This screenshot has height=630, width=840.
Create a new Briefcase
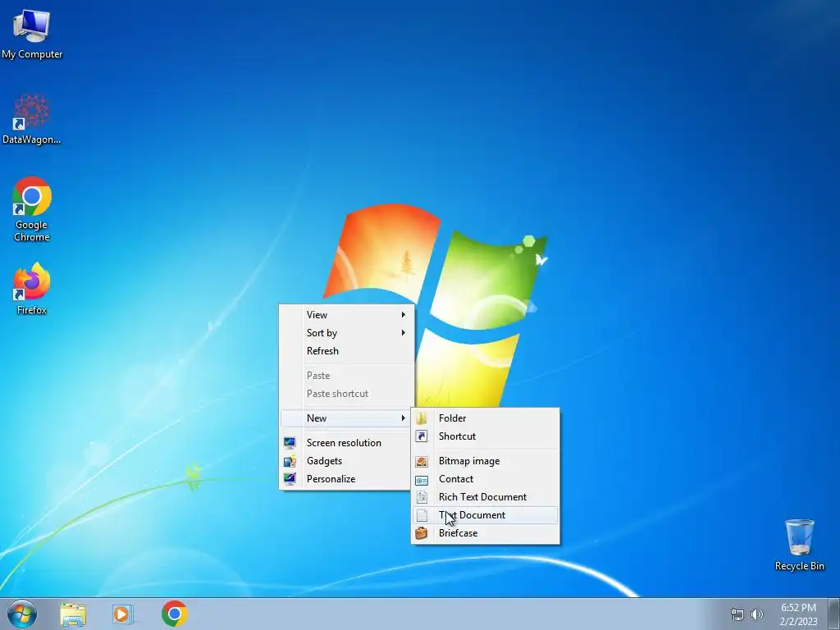(x=486, y=533)
